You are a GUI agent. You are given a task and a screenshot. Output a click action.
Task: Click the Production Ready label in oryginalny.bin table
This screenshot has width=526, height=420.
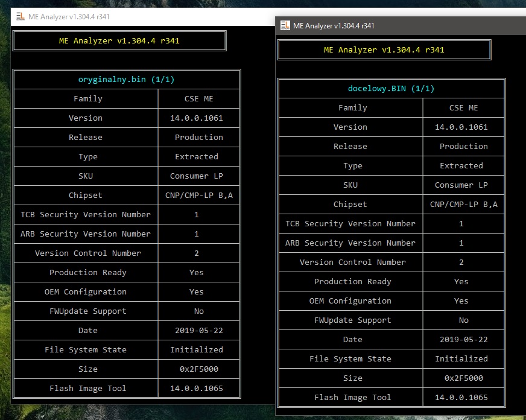pyautogui.click(x=88, y=272)
